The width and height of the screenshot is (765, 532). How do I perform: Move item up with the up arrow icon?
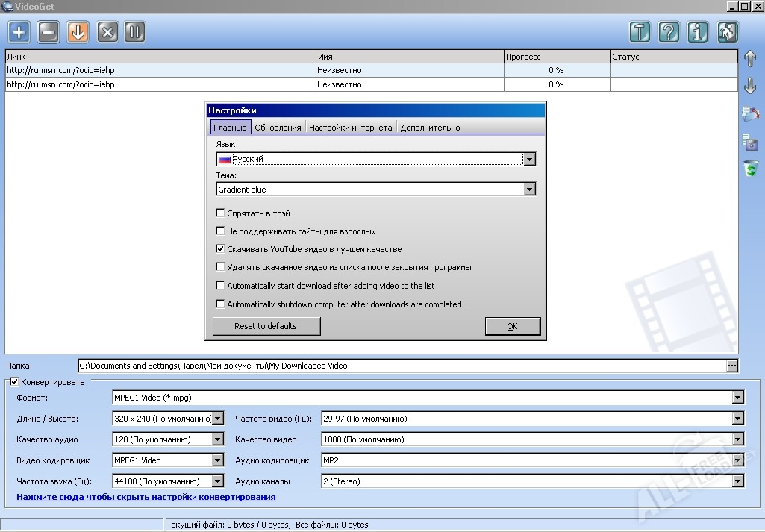[751, 58]
